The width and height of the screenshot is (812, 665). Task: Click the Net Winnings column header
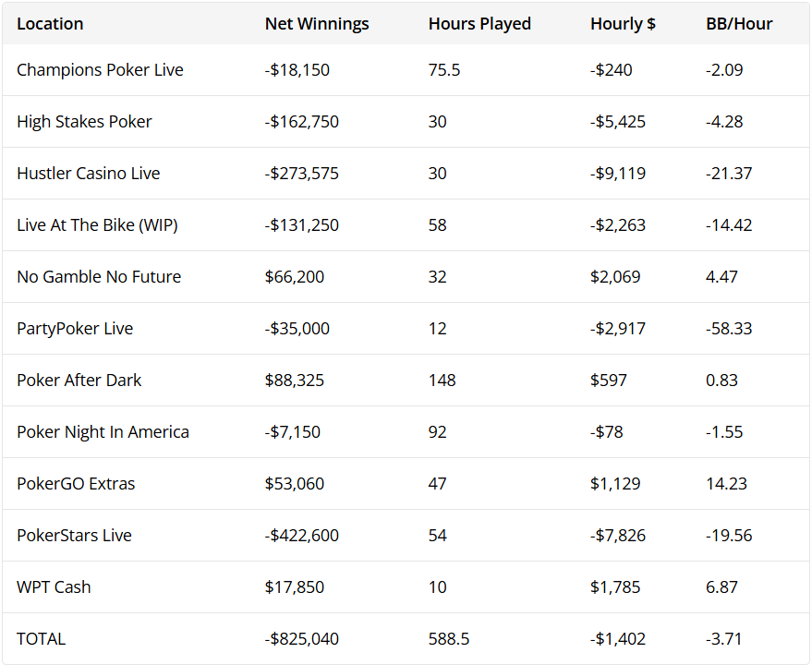click(317, 24)
